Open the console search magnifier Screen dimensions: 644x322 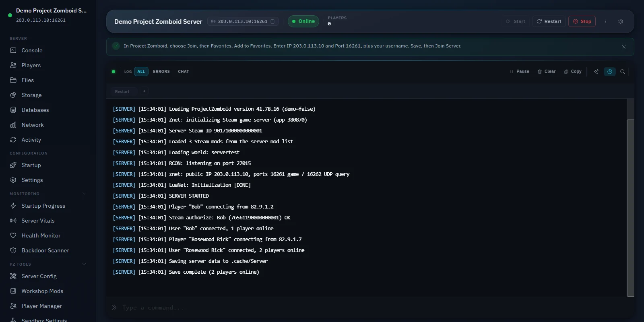623,72
